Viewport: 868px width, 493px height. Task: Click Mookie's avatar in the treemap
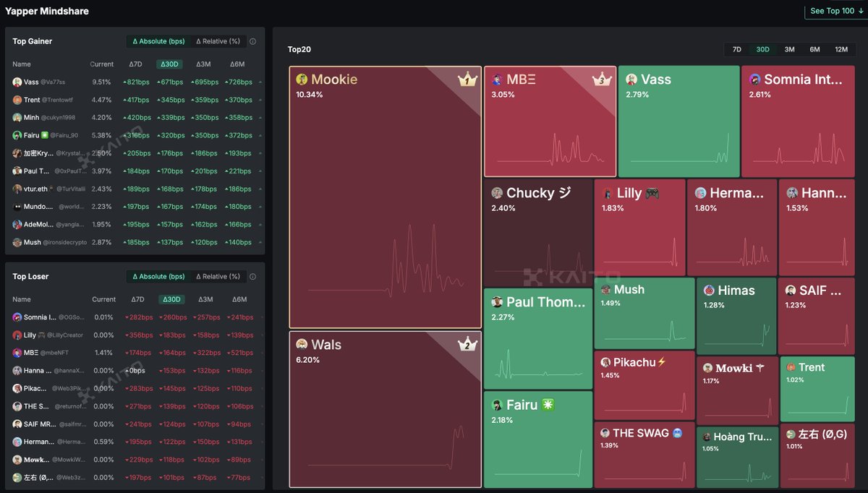pyautogui.click(x=302, y=79)
